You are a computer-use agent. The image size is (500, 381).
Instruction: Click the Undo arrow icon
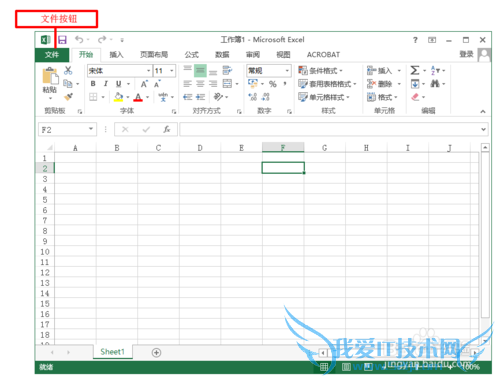click(79, 40)
